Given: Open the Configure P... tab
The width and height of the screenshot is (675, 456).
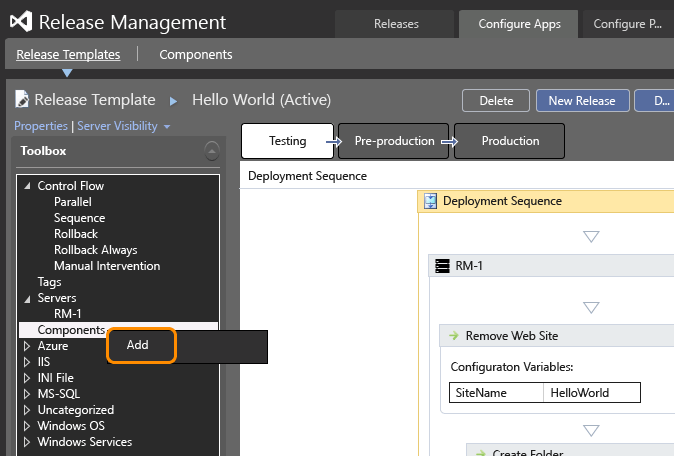Looking at the screenshot, I should (x=627, y=24).
